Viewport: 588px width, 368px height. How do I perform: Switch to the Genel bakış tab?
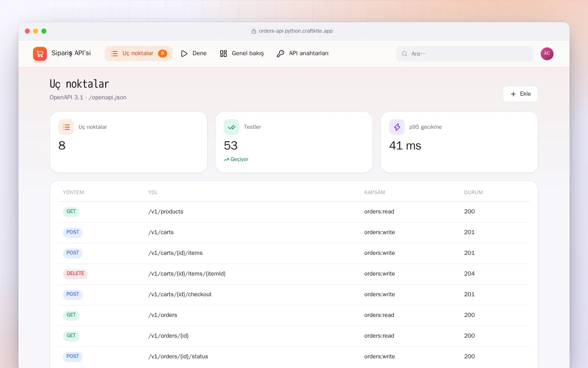pos(242,53)
